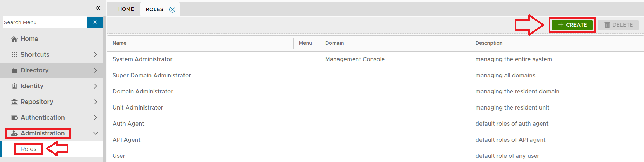The width and height of the screenshot is (644, 162).
Task: Collapse the sidebar with double-chevron icon
Action: tap(98, 8)
